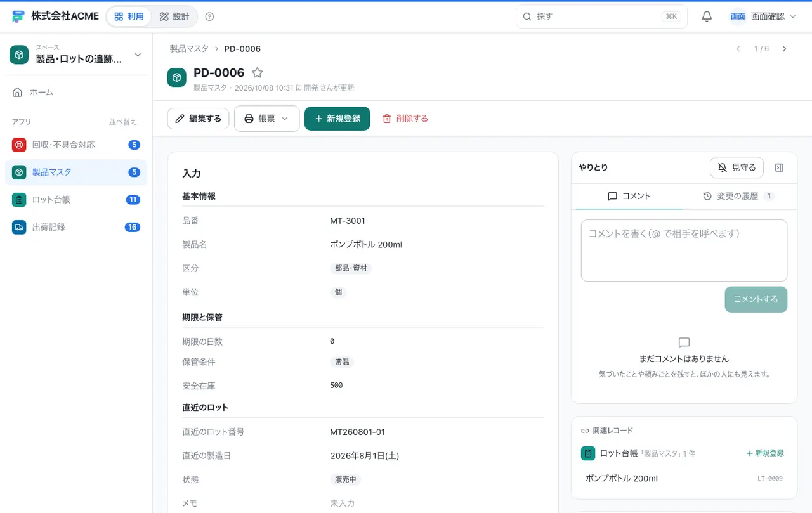Click the 品番 value MT-3001
Image resolution: width=812 pixels, height=513 pixels.
[348, 221]
